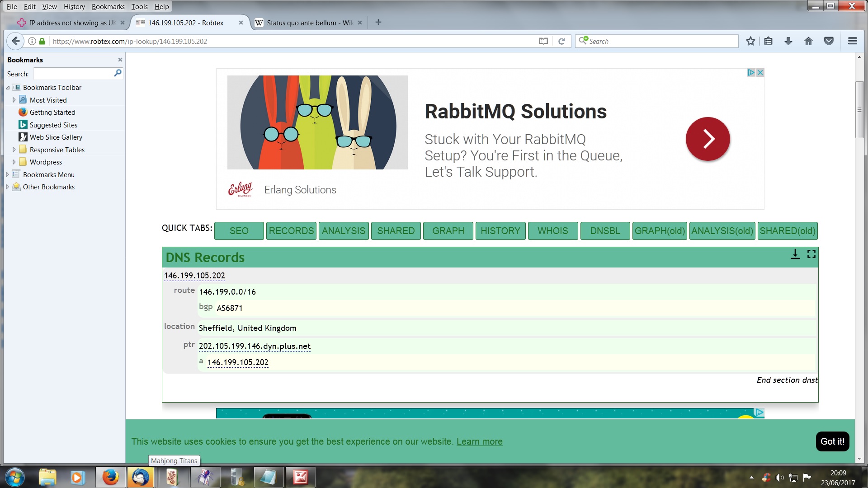868x488 pixels.
Task: Bookmark this page with the star icon
Action: [750, 41]
